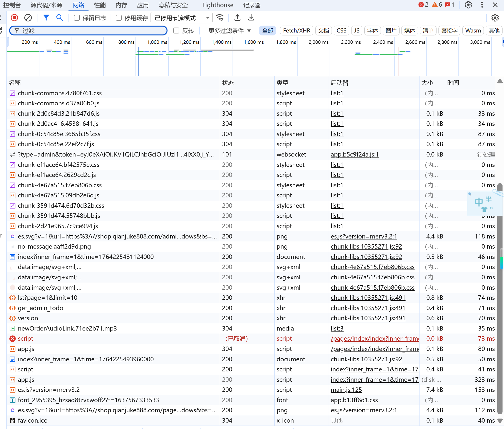Open network panel settings gear
The image size is (504, 429).
495,18
